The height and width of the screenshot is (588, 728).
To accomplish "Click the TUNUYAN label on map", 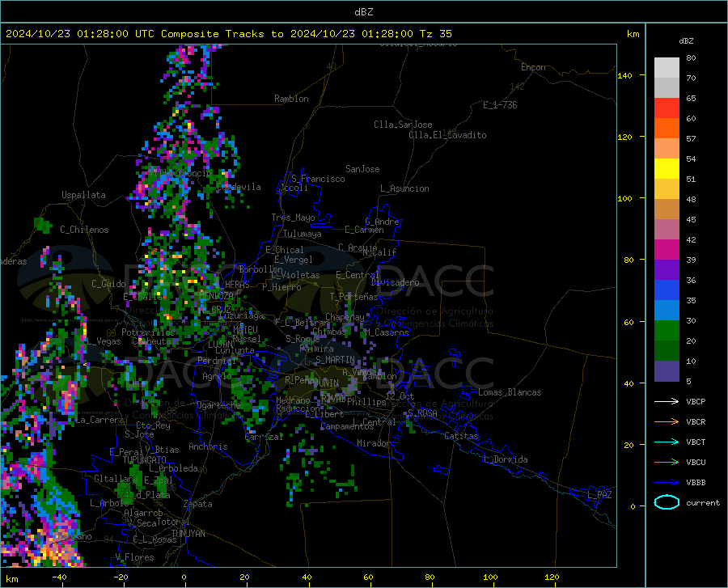I will point(188,534).
